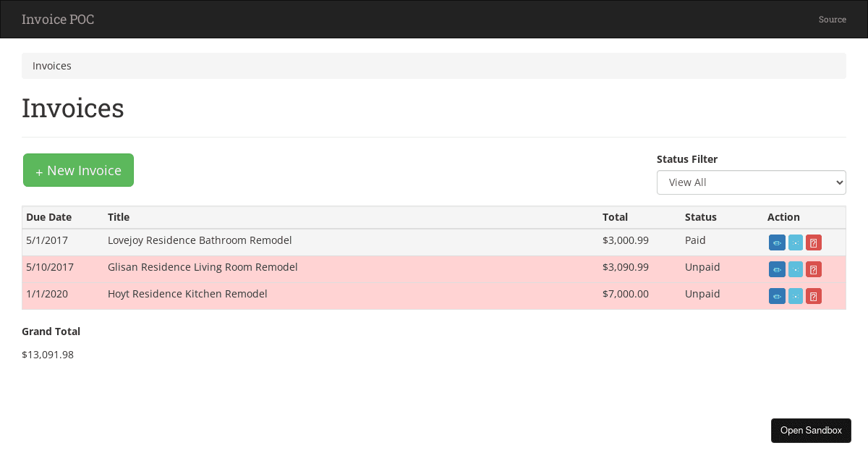Click the edit icon for Glisan Residence invoice
Image resolution: width=868 pixels, height=456 pixels.
point(795,269)
